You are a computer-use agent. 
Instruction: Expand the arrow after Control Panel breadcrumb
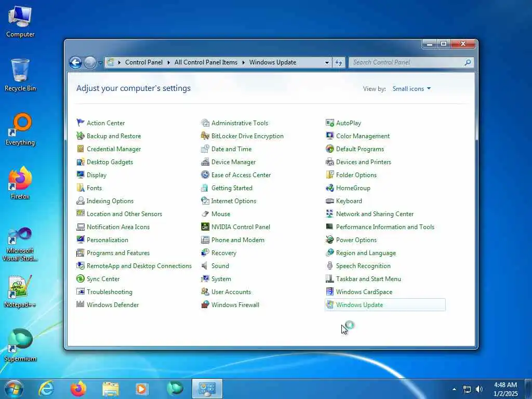[x=169, y=62]
